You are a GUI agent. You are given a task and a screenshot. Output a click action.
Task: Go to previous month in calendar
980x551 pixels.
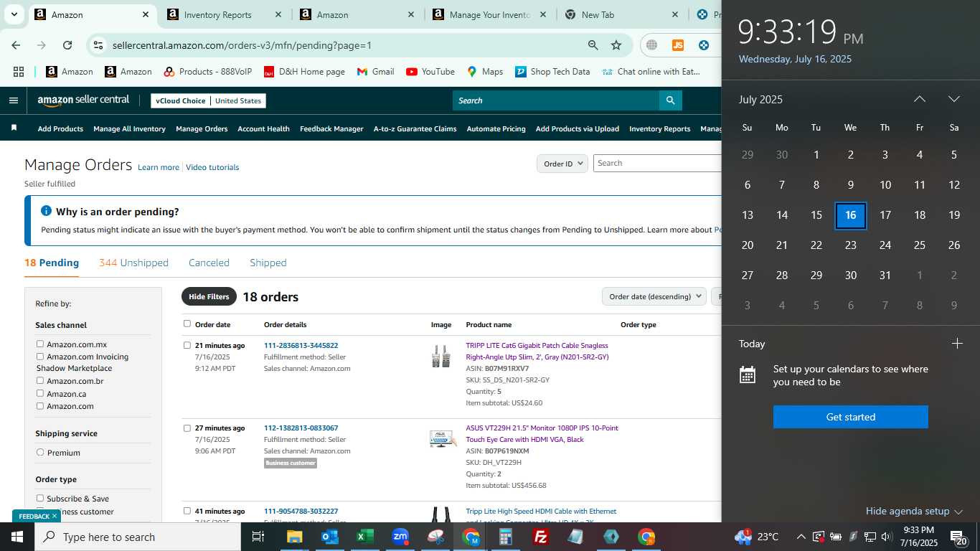919,99
